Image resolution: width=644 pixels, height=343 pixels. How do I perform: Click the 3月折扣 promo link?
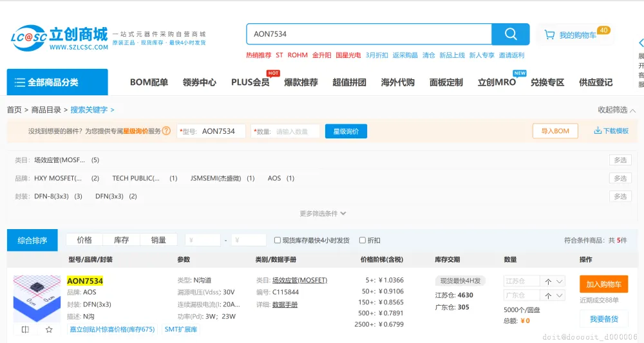(x=377, y=55)
